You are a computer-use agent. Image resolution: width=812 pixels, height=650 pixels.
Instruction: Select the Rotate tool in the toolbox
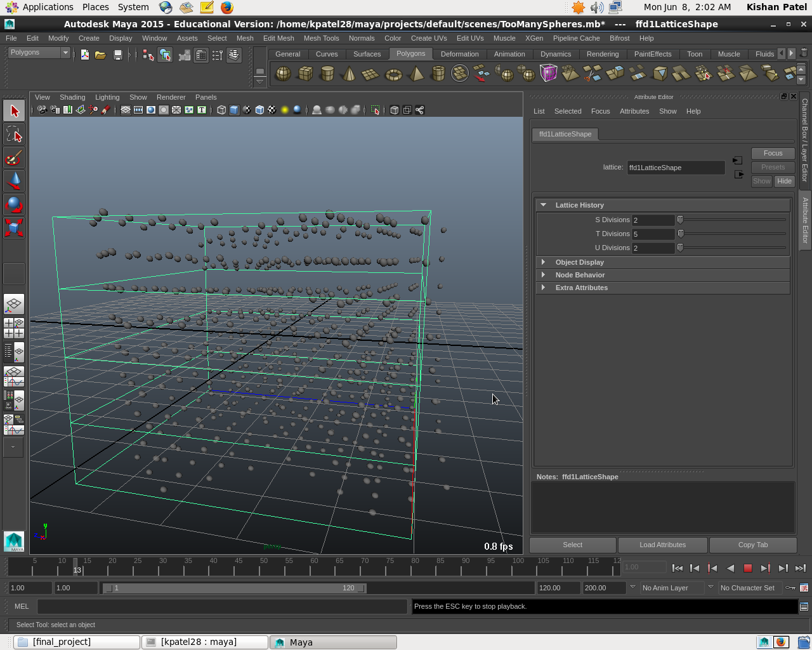(13, 204)
